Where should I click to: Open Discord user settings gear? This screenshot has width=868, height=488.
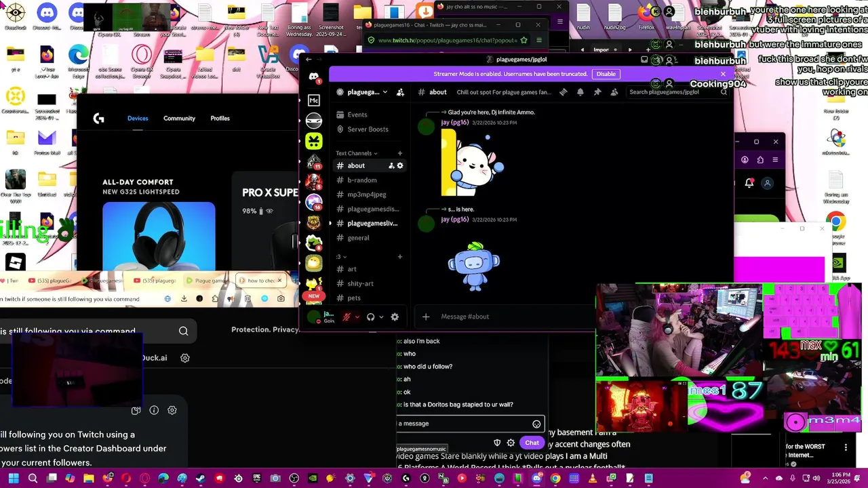pyautogui.click(x=395, y=317)
